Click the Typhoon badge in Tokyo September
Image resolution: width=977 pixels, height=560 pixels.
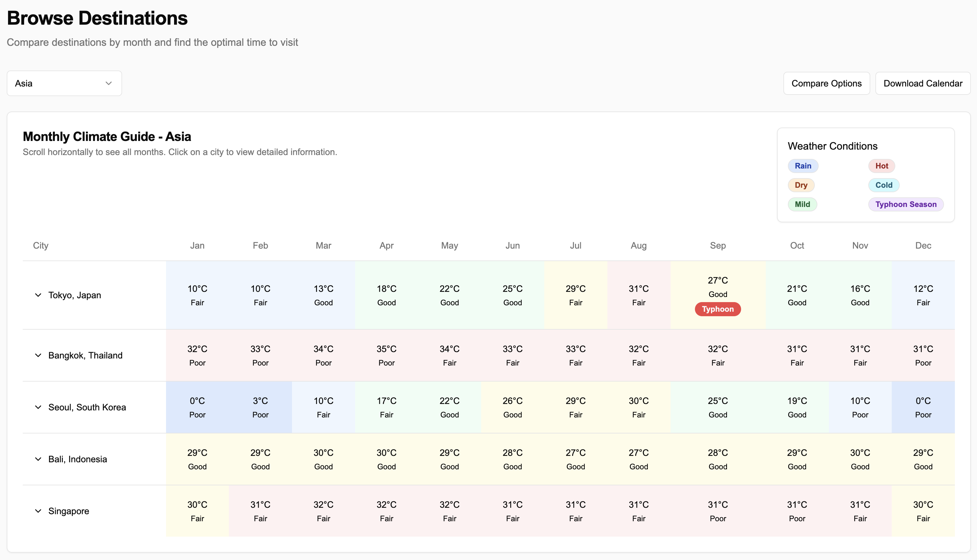pos(717,309)
